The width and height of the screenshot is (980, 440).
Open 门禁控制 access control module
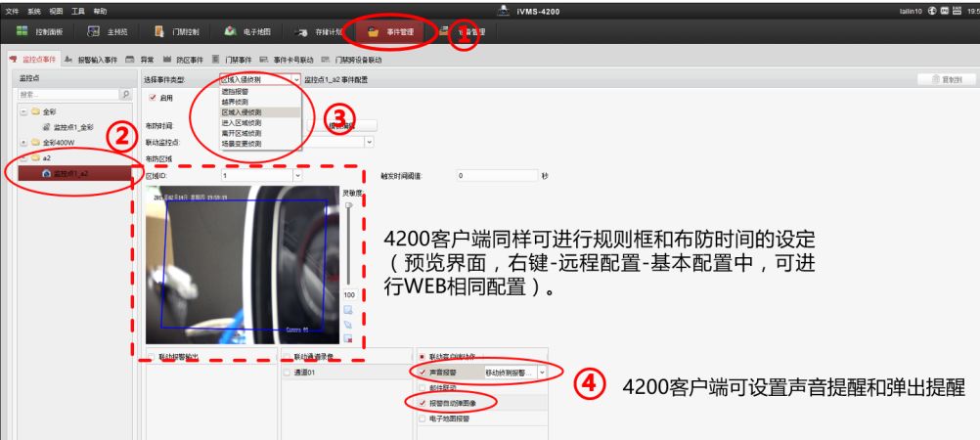pyautogui.click(x=173, y=31)
